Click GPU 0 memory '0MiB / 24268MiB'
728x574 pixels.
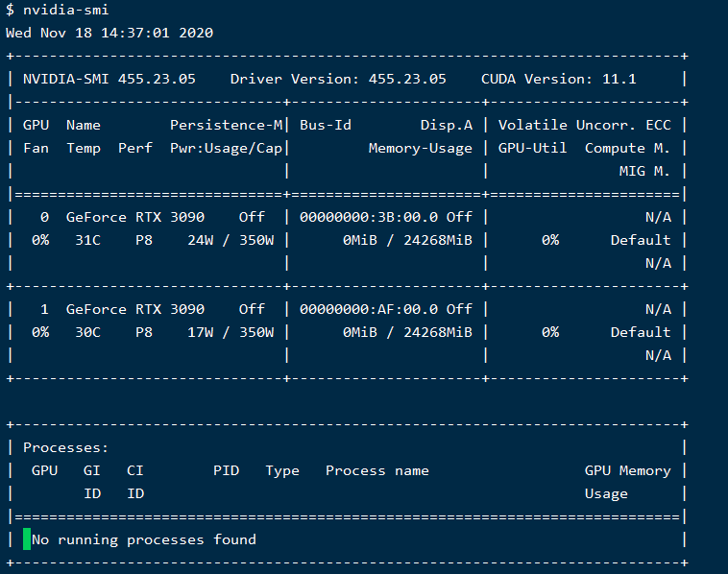(407, 240)
